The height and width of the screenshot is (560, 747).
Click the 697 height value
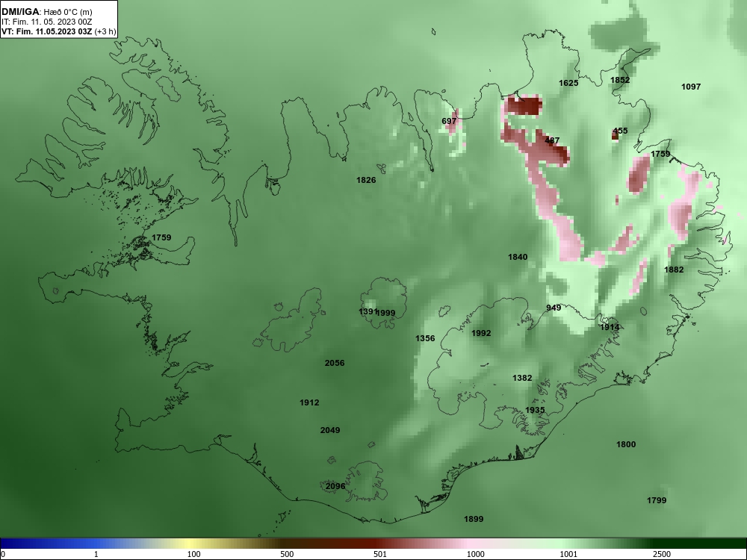449,121
